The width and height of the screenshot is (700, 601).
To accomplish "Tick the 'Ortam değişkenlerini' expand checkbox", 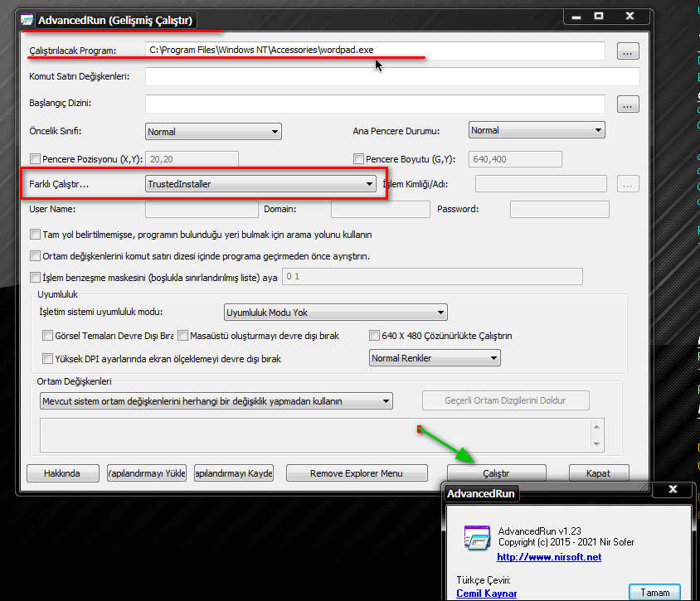I will 35,255.
